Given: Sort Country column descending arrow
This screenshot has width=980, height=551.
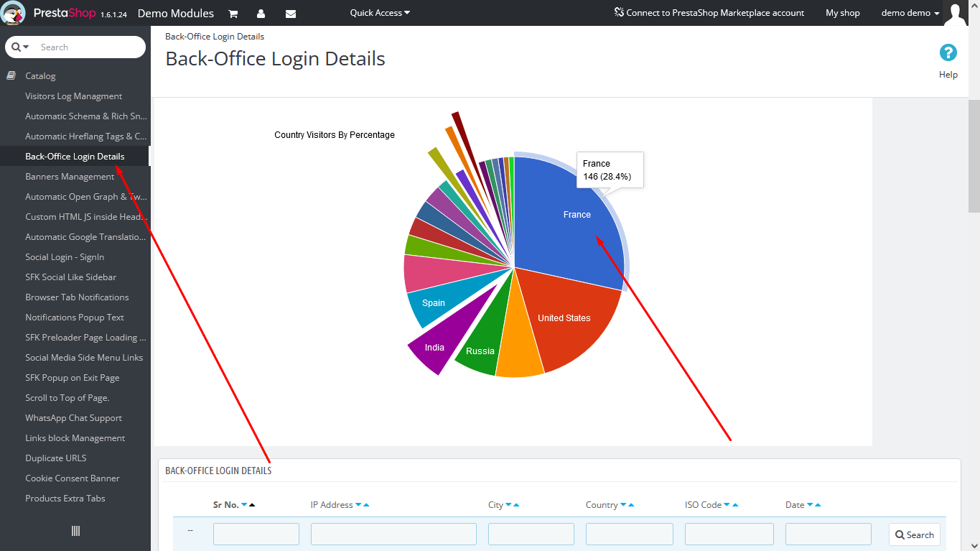Looking at the screenshot, I should [x=623, y=505].
